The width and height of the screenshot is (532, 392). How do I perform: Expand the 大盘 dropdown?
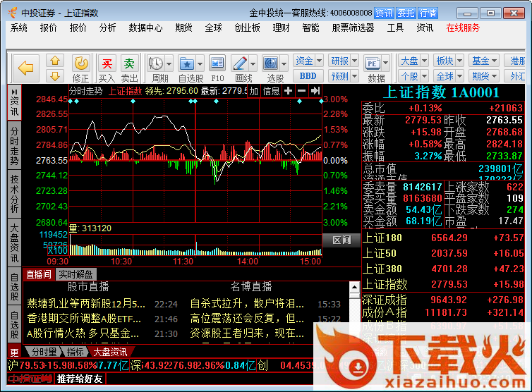[425, 61]
